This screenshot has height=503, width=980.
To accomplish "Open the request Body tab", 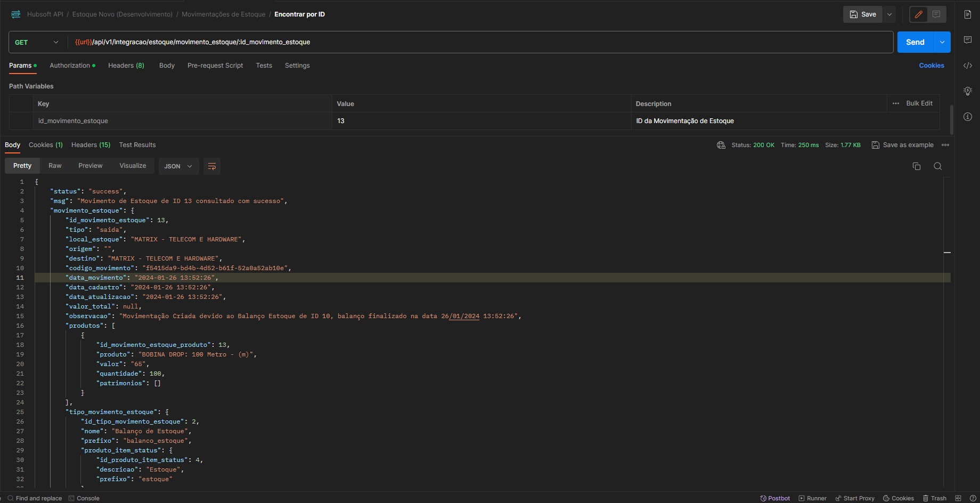I will [x=167, y=66].
